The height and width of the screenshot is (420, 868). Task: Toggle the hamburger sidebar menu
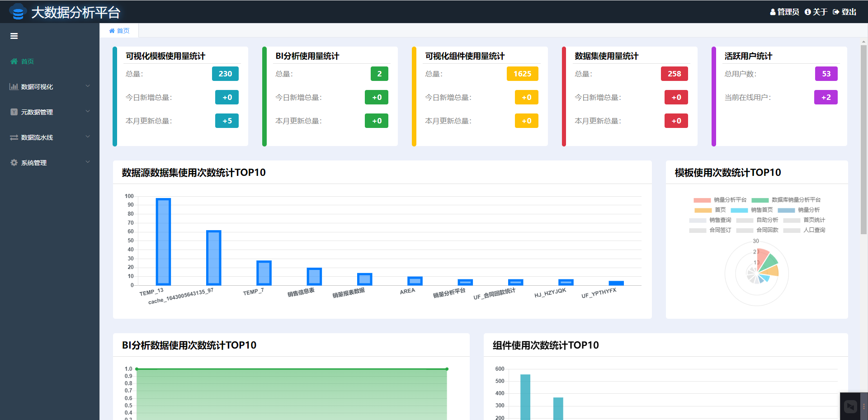pos(14,36)
